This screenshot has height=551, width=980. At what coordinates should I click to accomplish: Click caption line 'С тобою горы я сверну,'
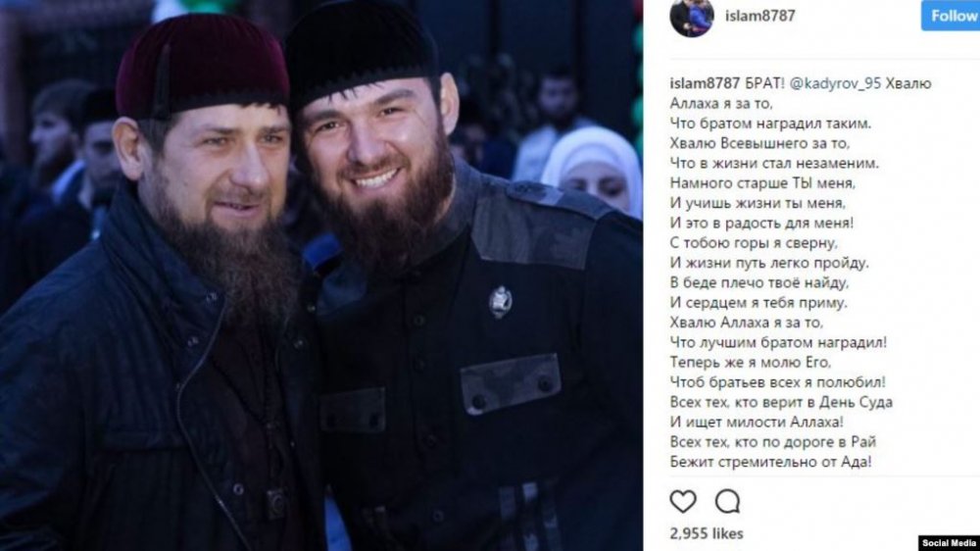click(753, 243)
